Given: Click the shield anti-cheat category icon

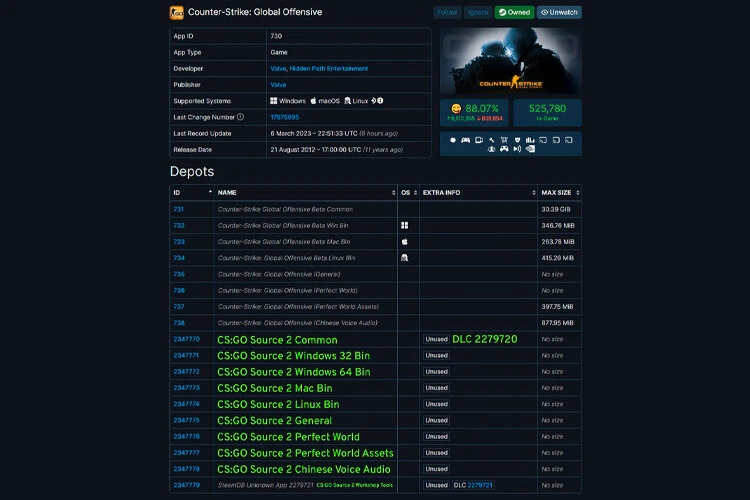Looking at the screenshot, I should point(517,140).
